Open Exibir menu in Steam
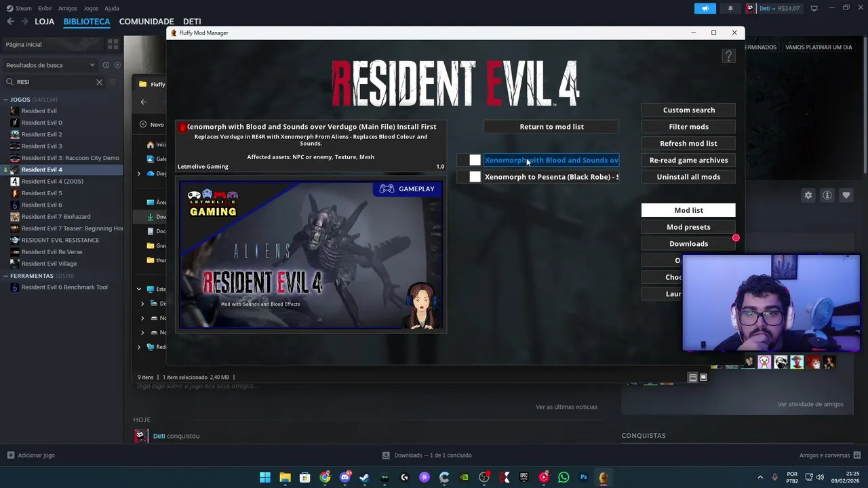 tap(45, 8)
